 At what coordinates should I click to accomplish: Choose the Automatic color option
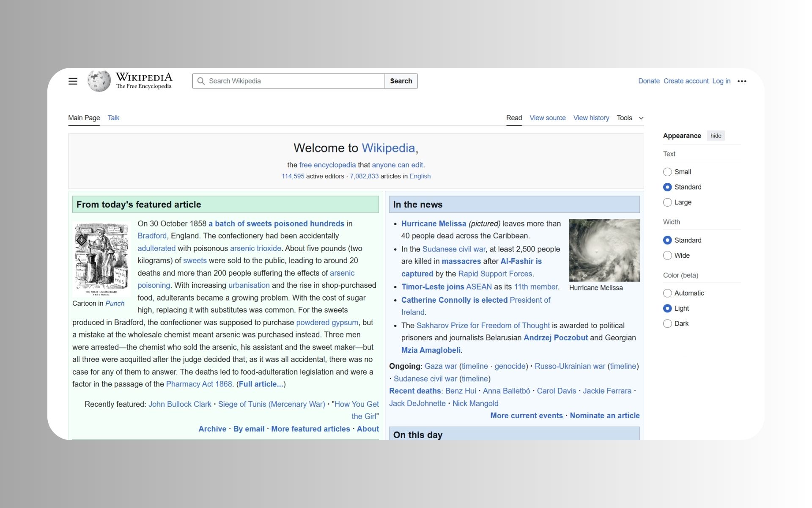667,293
